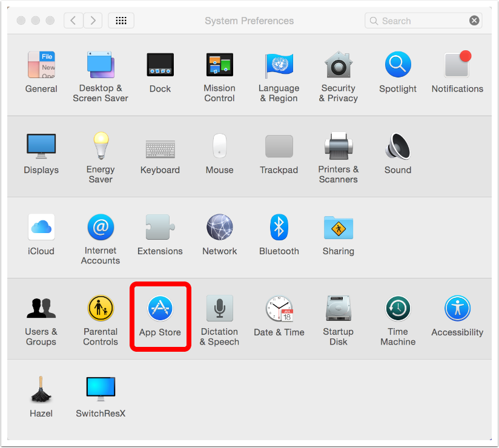Click inside the Search field
The height and width of the screenshot is (448, 499).
(x=418, y=20)
